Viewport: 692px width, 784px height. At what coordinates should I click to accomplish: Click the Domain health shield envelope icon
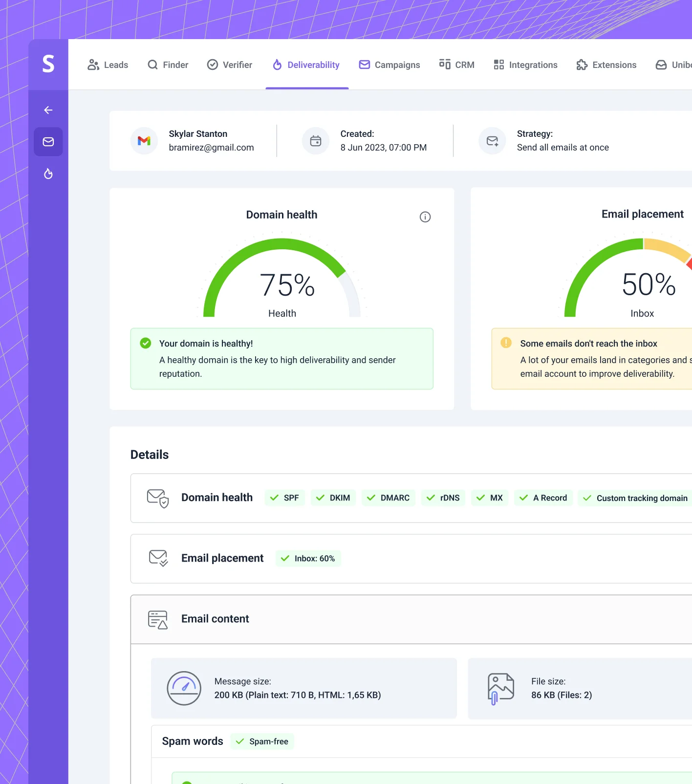pyautogui.click(x=158, y=498)
